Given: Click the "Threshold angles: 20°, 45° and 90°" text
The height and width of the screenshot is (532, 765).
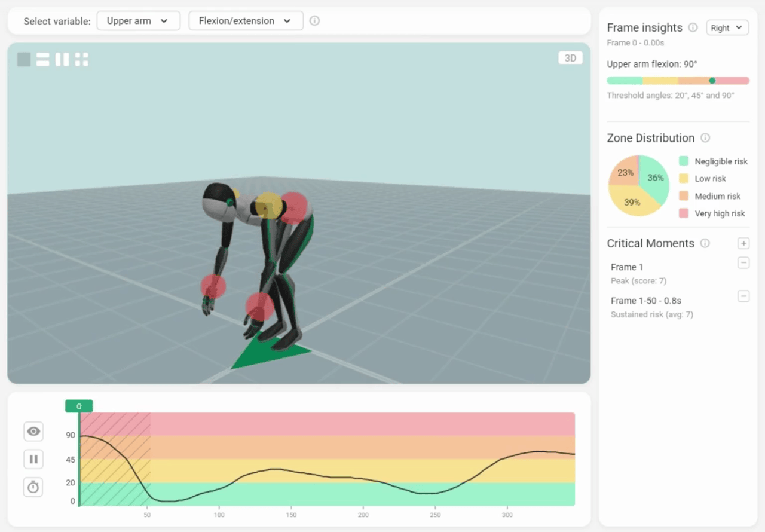Looking at the screenshot, I should click(x=671, y=96).
